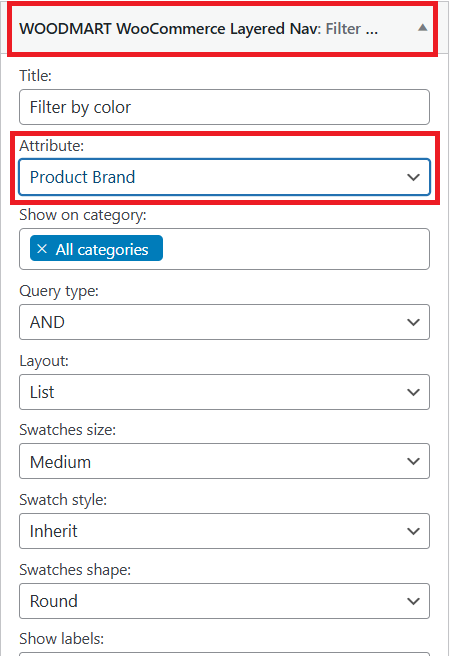The image size is (458, 656).
Task: Remove the 'All categories' tag with X
Action: [42, 249]
